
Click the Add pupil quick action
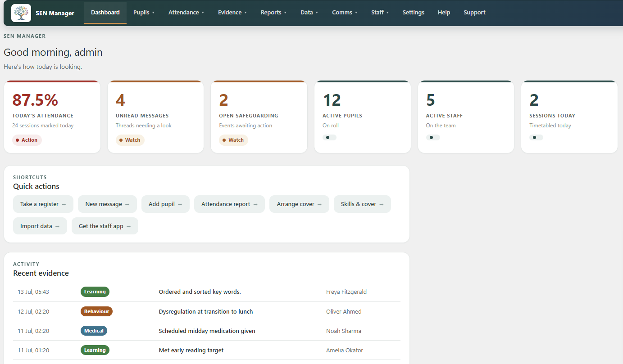[165, 204]
